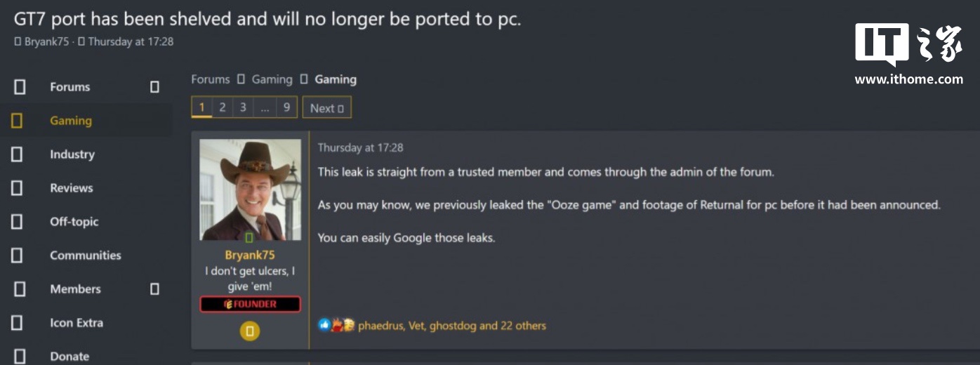This screenshot has height=365, width=980.
Task: View reactions from phaedrus, Vet, ghostdog and others
Action: [x=452, y=326]
